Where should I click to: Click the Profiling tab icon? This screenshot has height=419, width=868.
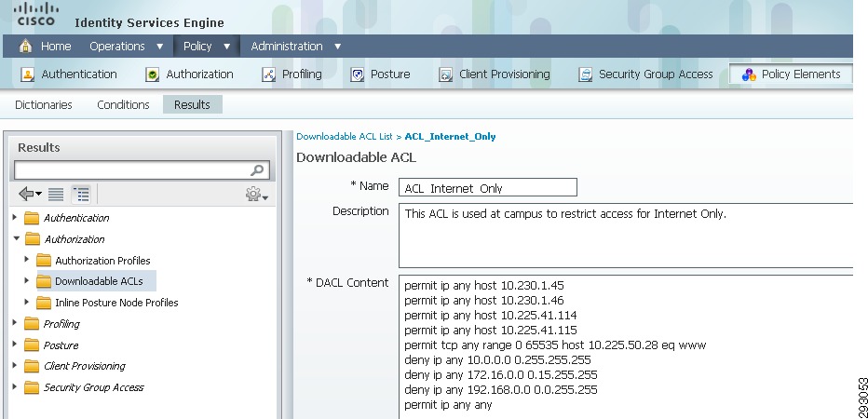(268, 74)
